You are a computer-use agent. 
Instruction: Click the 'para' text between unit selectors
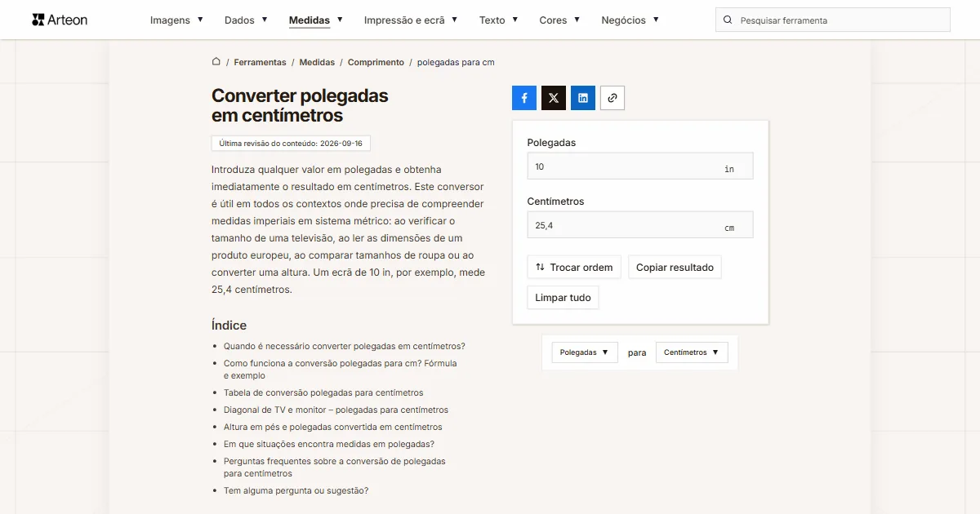click(x=637, y=352)
